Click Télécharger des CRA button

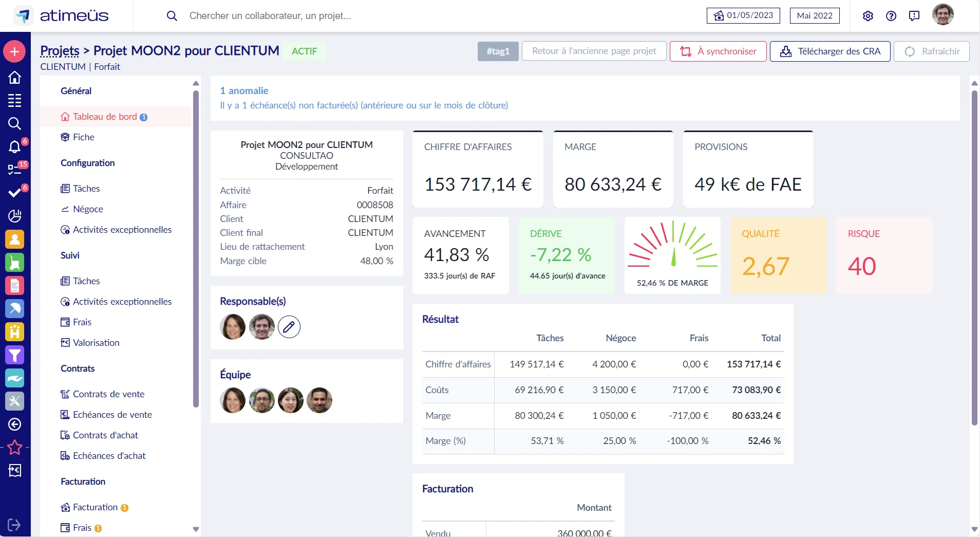point(830,51)
